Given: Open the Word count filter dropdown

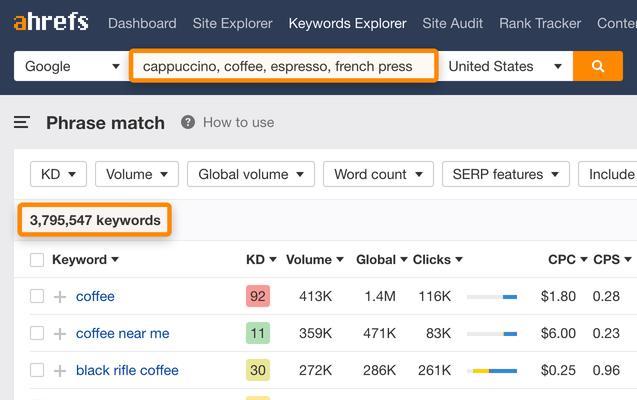Looking at the screenshot, I should [x=378, y=174].
